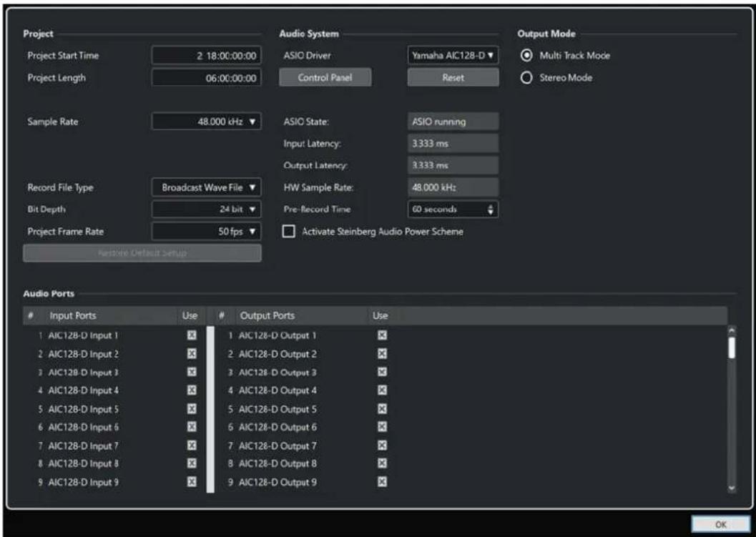Click the Project Start Time field
Screen dimensions: 756x537
[207, 56]
